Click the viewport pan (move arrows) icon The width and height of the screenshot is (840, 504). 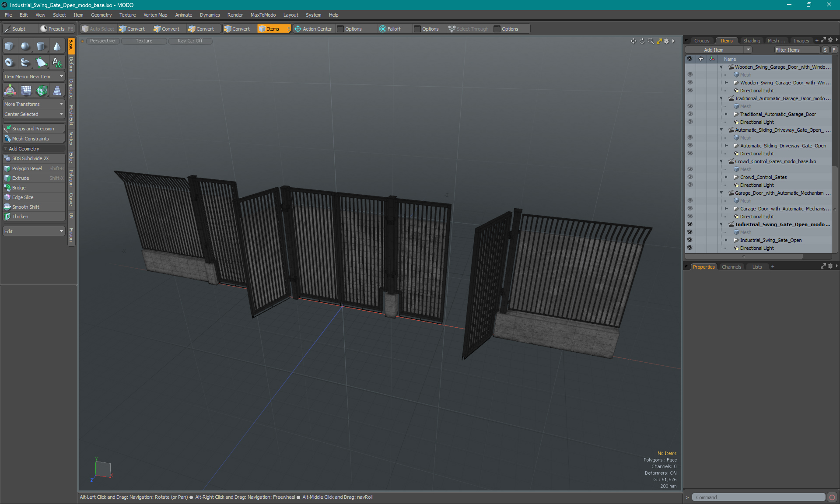[x=633, y=41]
